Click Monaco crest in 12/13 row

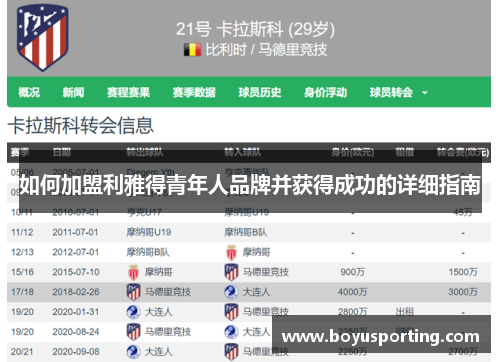(x=231, y=252)
